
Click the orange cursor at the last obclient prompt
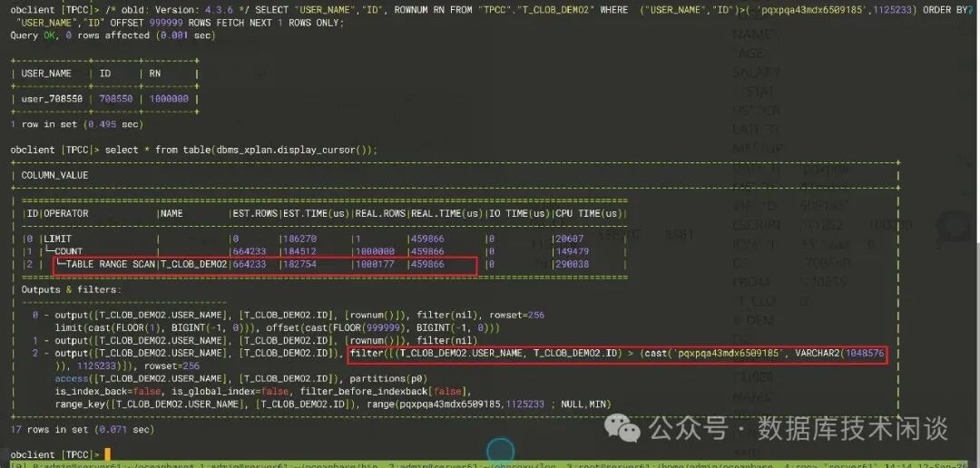point(107,454)
